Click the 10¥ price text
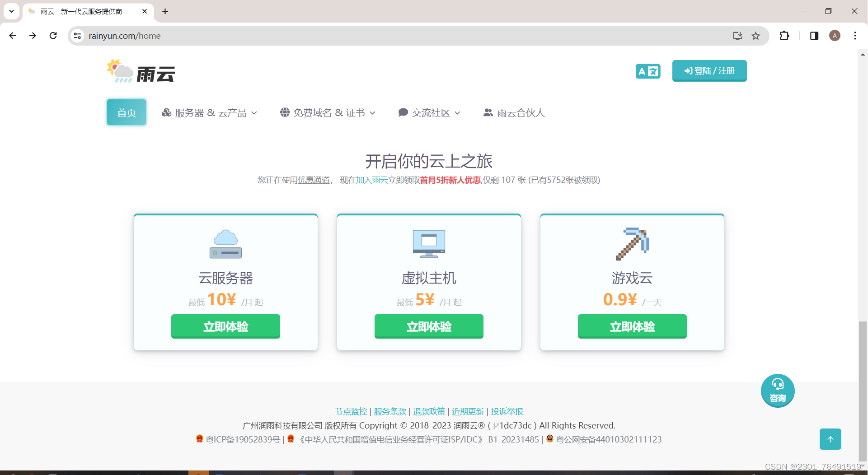This screenshot has height=475, width=868. pos(221,299)
